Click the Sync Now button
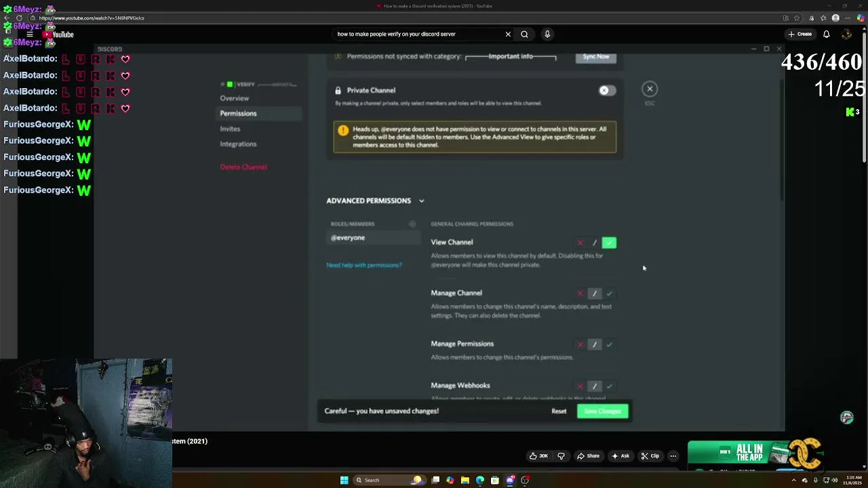868x488 pixels. pos(596,57)
